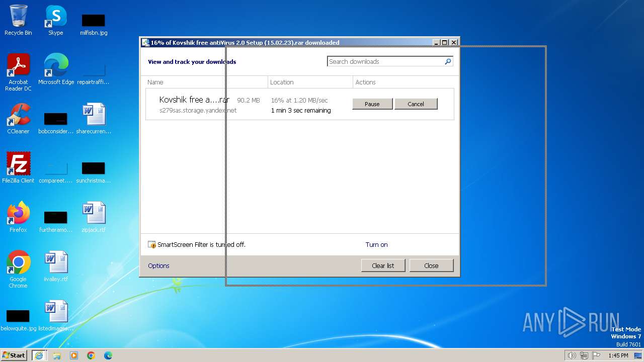Cancel the Kovshik antivirus download

(416, 104)
